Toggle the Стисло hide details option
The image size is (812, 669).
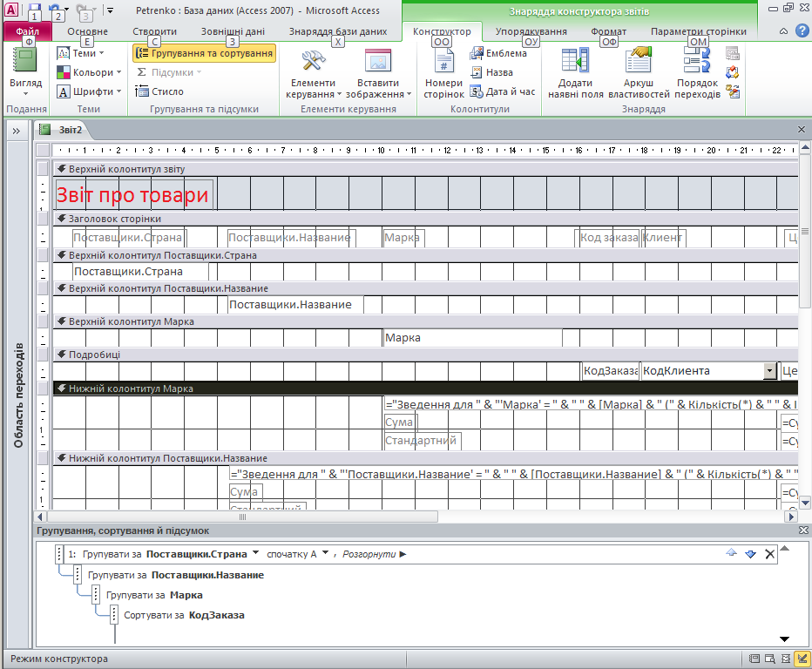click(x=159, y=91)
